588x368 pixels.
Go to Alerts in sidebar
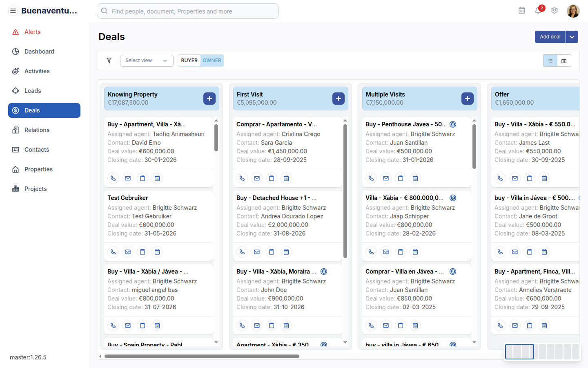(x=44, y=32)
